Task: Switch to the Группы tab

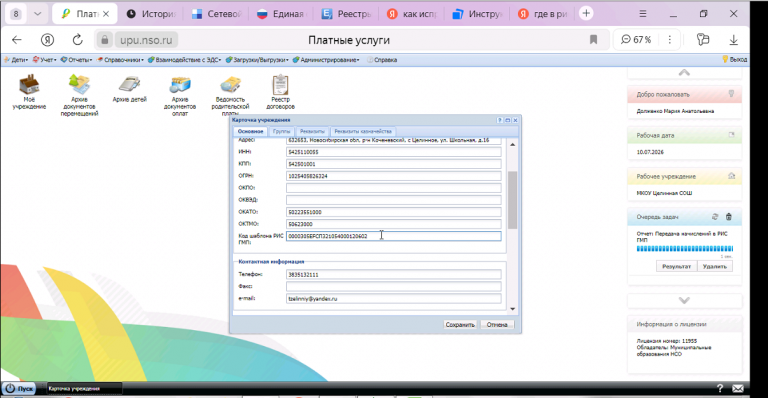Action: point(281,131)
